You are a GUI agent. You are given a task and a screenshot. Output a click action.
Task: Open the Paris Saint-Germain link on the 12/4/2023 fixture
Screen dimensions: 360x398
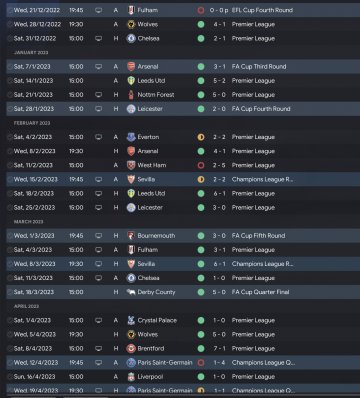[x=165, y=363]
